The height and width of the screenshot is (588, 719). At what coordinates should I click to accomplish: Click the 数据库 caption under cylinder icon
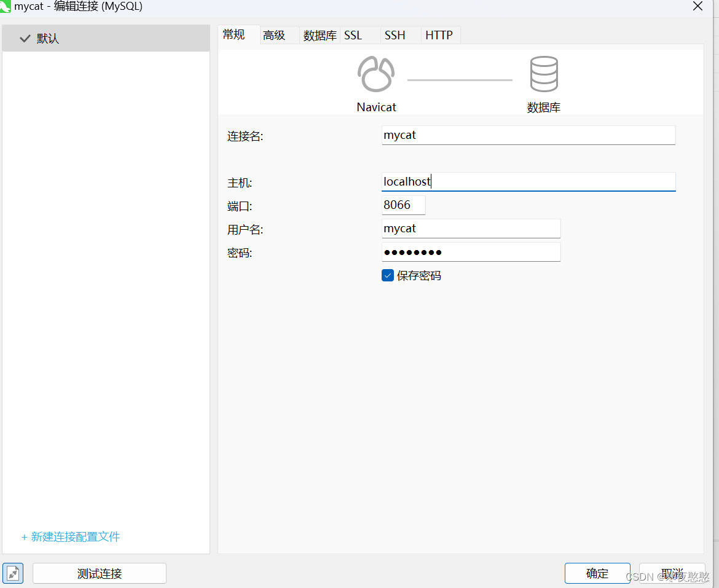click(544, 108)
